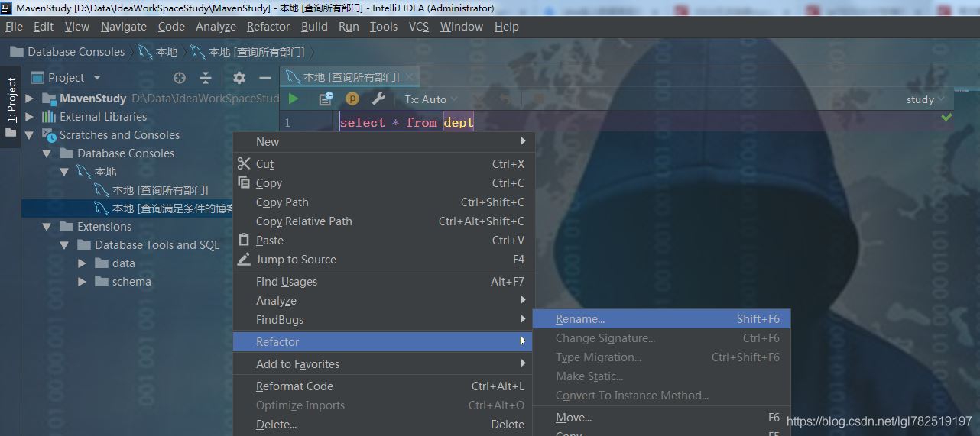Select Delete... in context menu
980x436 pixels.
point(382,425)
